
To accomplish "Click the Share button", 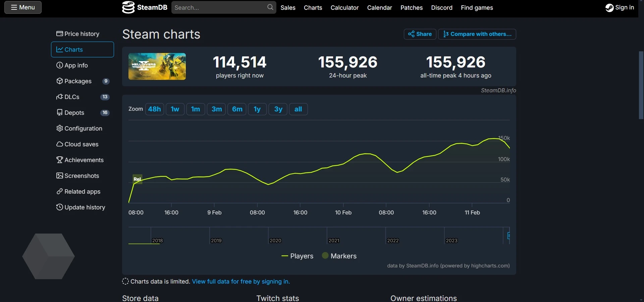I will pos(420,34).
